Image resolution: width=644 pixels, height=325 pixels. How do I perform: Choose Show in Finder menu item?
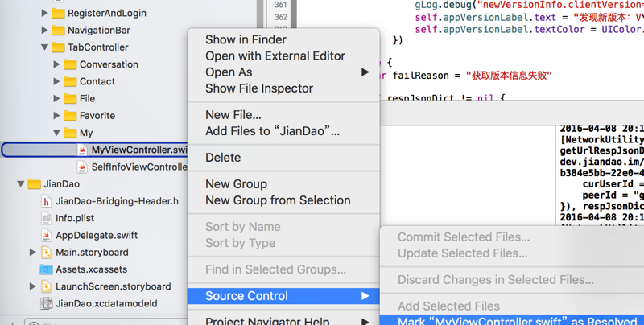[246, 39]
